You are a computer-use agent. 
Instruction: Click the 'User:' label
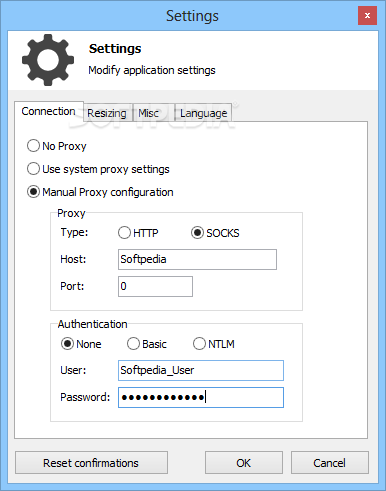(73, 370)
